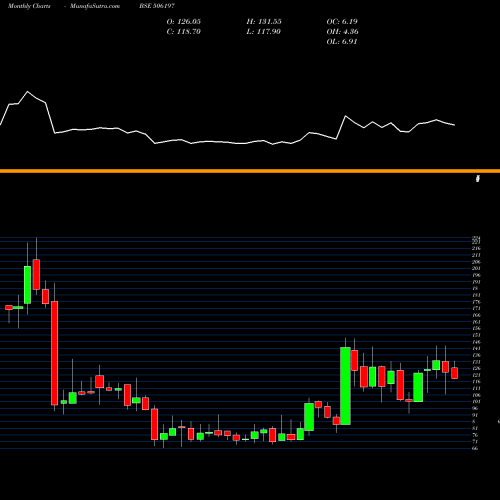This screenshot has width=500, height=500.
Task: Select the last red candlestick on the chart
Action: point(455,373)
